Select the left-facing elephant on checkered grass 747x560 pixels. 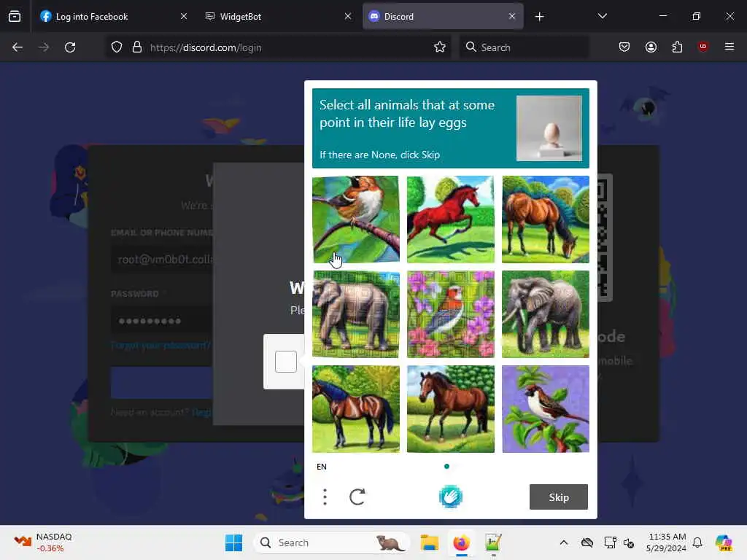(x=356, y=314)
